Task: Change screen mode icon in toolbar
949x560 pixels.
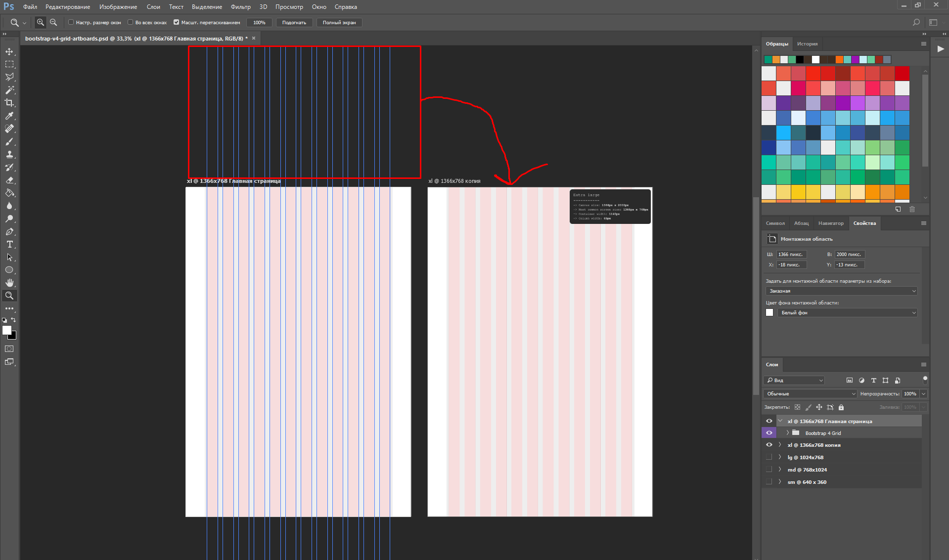Action: tap(9, 362)
